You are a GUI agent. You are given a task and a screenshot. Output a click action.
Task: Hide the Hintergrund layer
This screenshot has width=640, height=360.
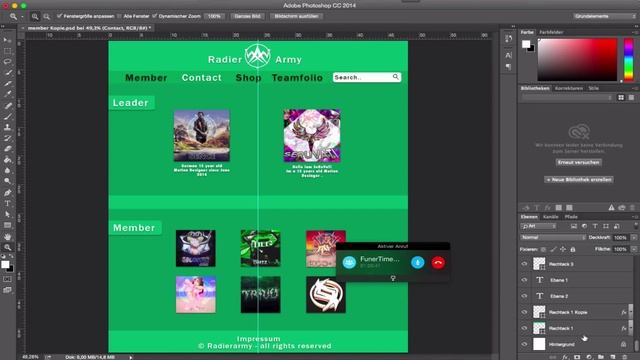click(524, 344)
